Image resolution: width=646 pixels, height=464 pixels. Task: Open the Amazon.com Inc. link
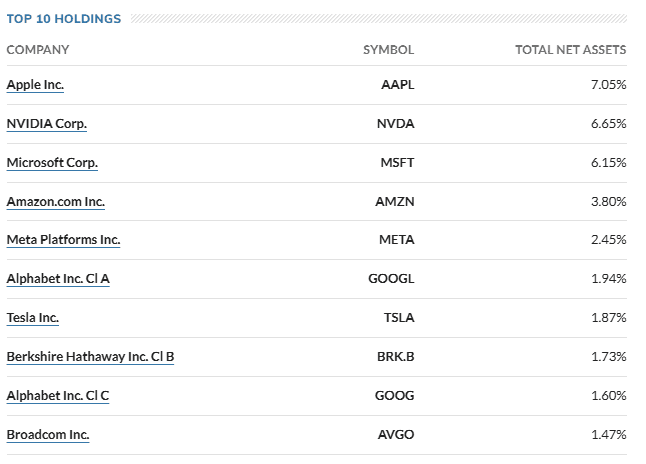pos(56,202)
